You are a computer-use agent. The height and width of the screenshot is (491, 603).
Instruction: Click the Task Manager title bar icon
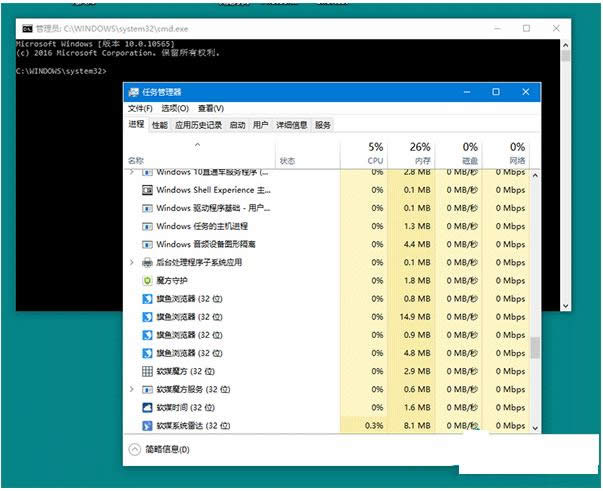tap(133, 92)
